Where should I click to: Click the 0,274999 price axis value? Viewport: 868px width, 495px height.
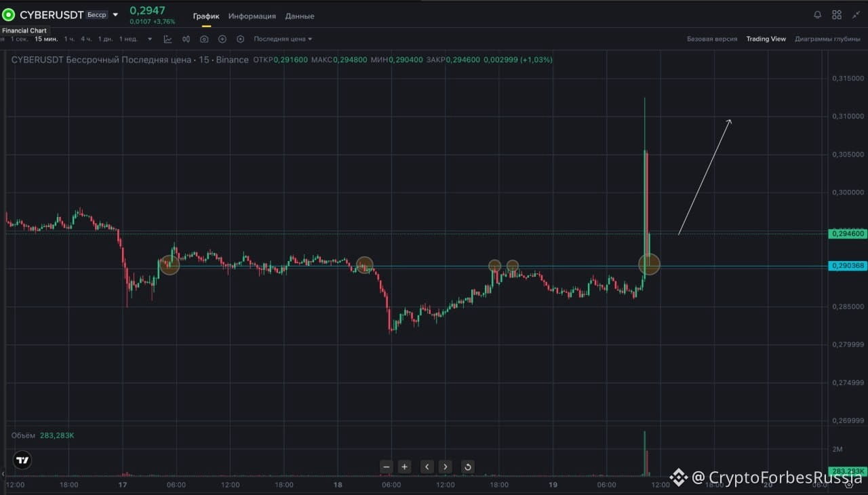pos(848,382)
